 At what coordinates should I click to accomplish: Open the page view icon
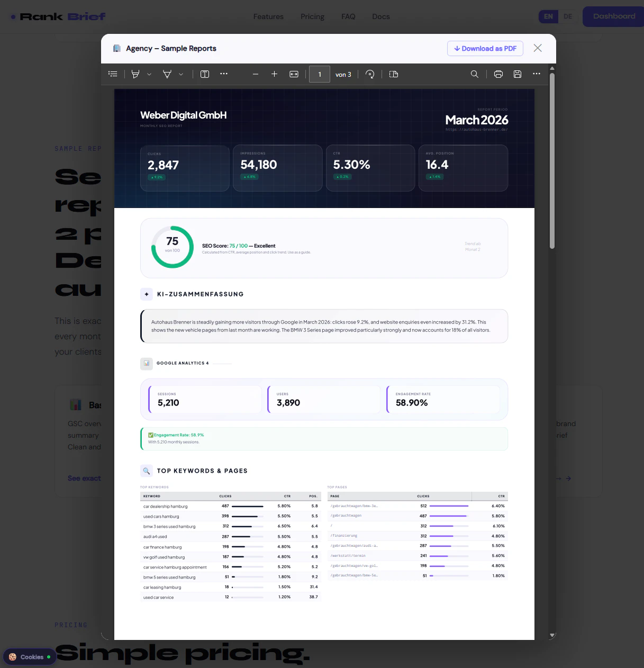tap(394, 74)
